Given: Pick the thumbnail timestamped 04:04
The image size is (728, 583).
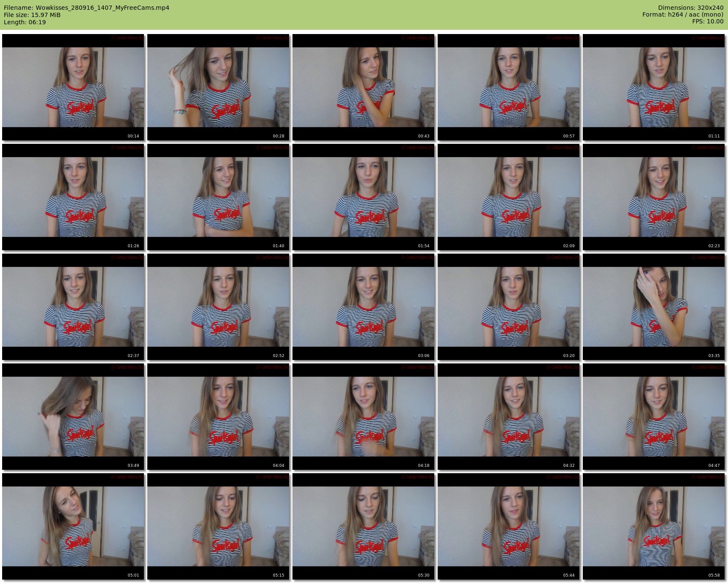Looking at the screenshot, I should coord(218,417).
